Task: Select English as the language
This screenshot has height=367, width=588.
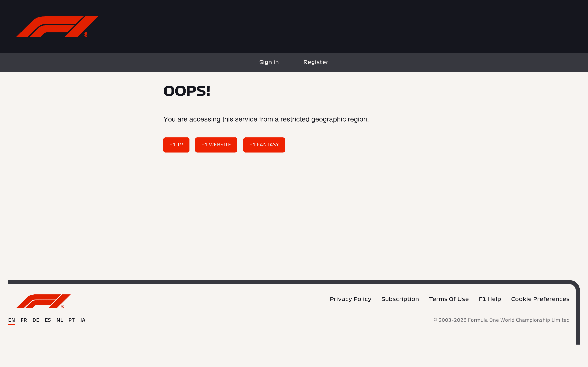Action: (x=11, y=320)
